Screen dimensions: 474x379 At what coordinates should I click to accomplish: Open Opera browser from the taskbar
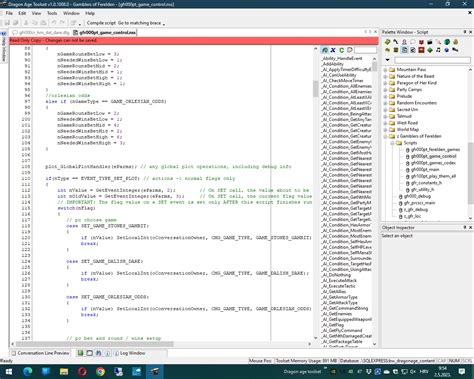pyautogui.click(x=82, y=371)
